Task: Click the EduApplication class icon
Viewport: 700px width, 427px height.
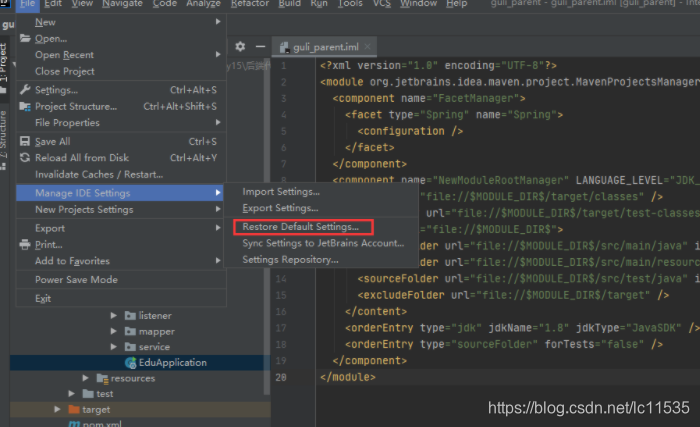Action: click(x=131, y=363)
